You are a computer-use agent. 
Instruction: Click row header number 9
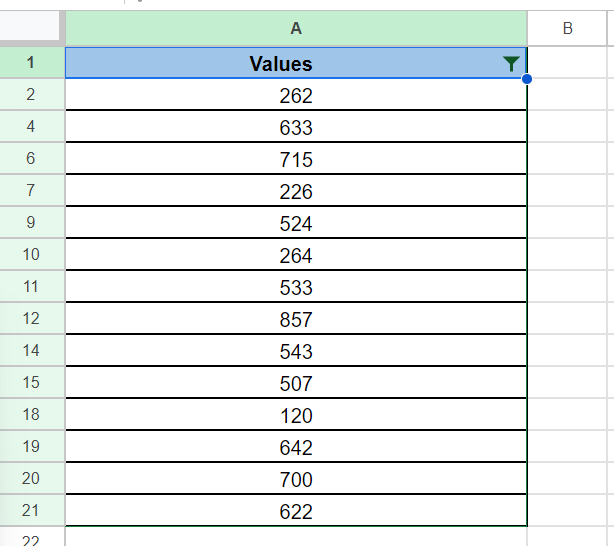(x=31, y=224)
